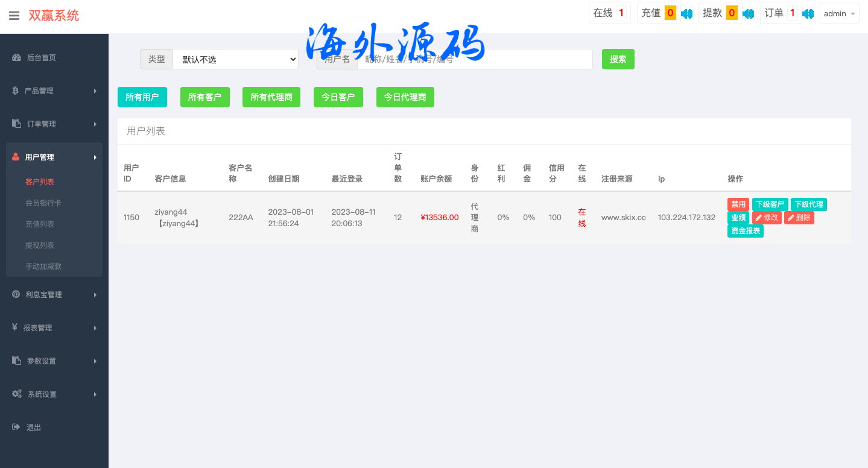Image resolution: width=868 pixels, height=468 pixels.
Task: Mute the 提款 notification speaker icon
Action: [748, 13]
